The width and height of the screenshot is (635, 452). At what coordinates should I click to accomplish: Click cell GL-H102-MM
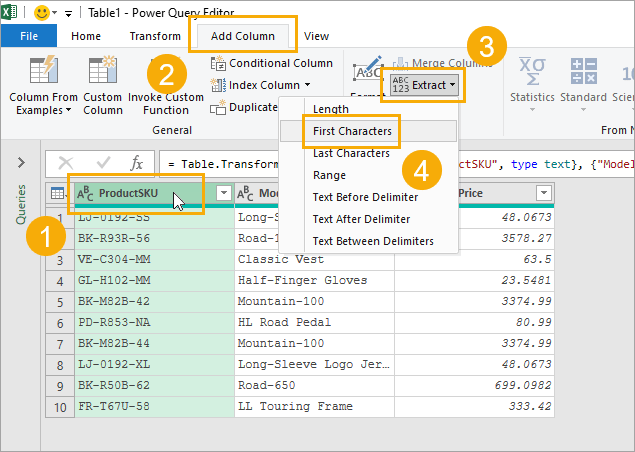click(154, 280)
